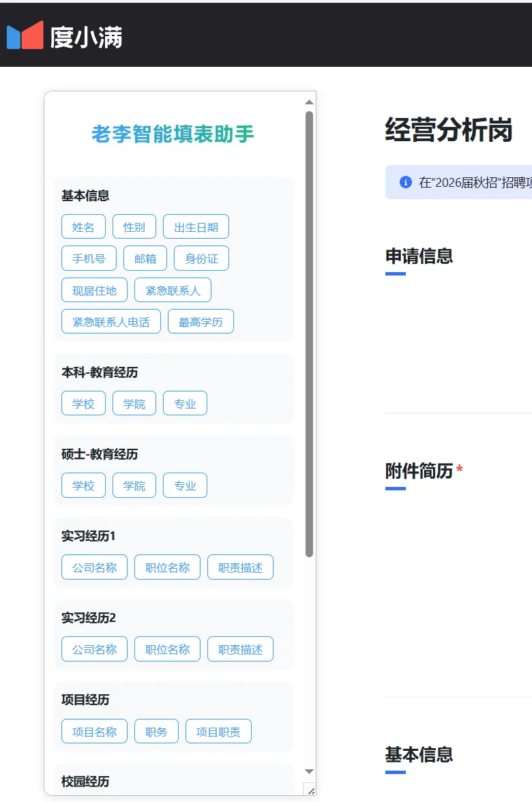Click the 经营分析岗 job title
Image resolution: width=532 pixels, height=802 pixels.
(x=449, y=130)
